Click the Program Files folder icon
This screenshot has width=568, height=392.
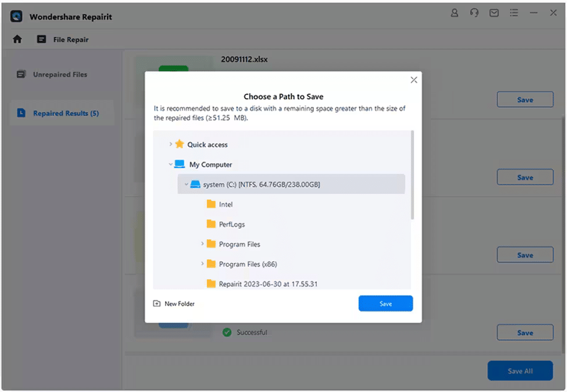(x=211, y=244)
